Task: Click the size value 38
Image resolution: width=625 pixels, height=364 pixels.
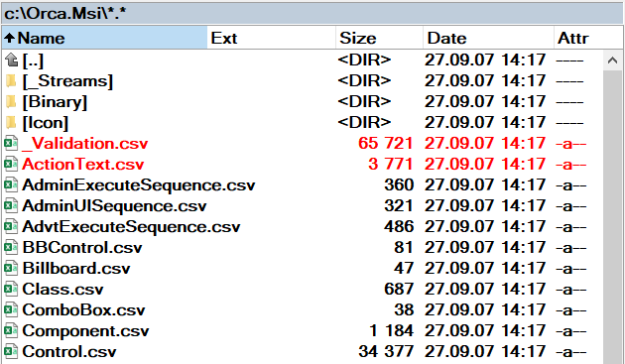Action: [404, 309]
